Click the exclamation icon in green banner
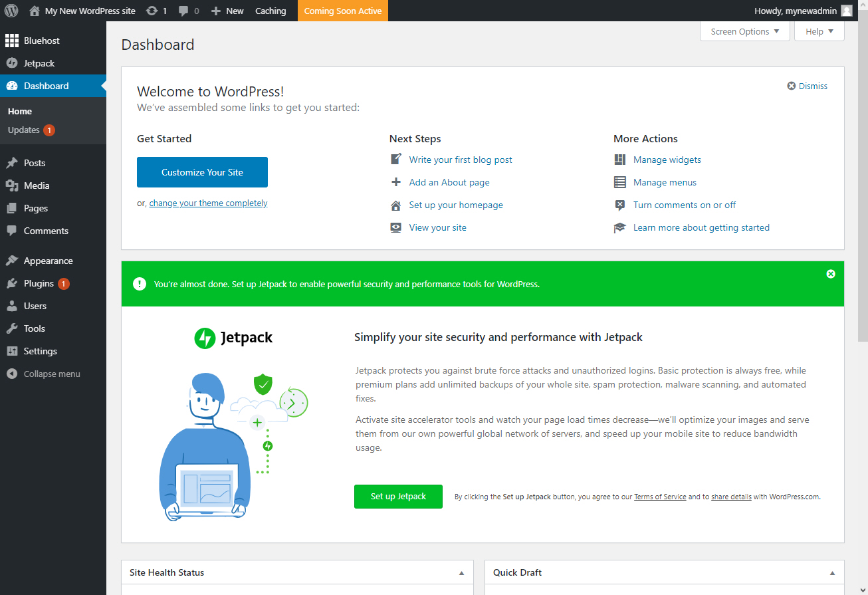 [x=140, y=284]
